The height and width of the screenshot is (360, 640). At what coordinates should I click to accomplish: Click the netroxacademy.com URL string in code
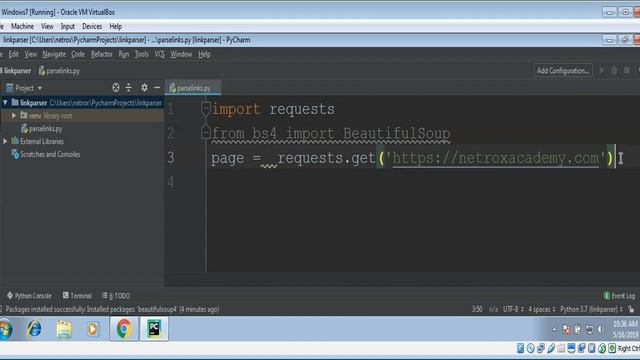496,158
